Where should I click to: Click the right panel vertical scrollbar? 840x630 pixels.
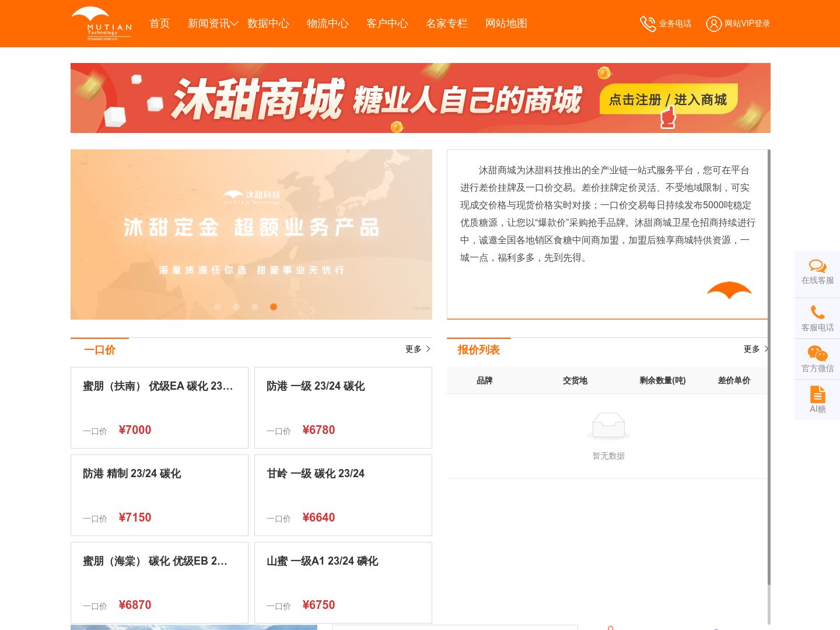(x=769, y=367)
